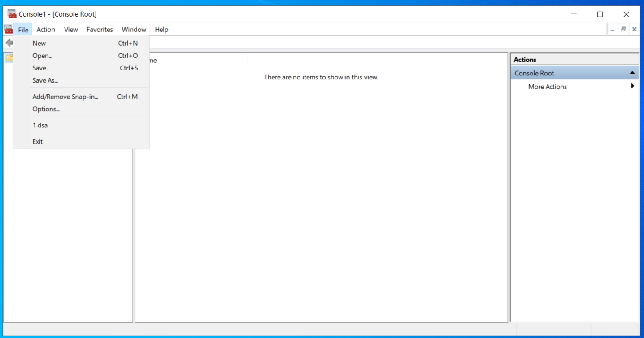The image size is (644, 338).
Task: Expand the More Actions submenu
Action: 633,86
